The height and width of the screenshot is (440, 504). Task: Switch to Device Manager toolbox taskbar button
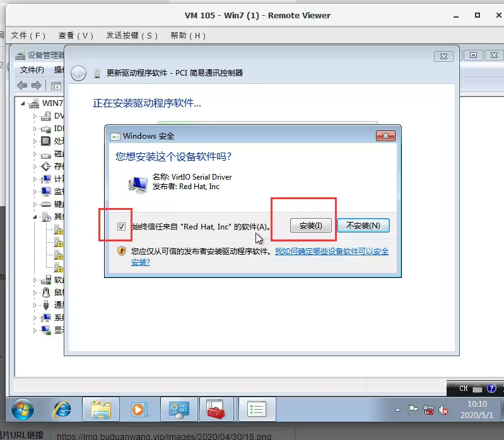tap(216, 409)
